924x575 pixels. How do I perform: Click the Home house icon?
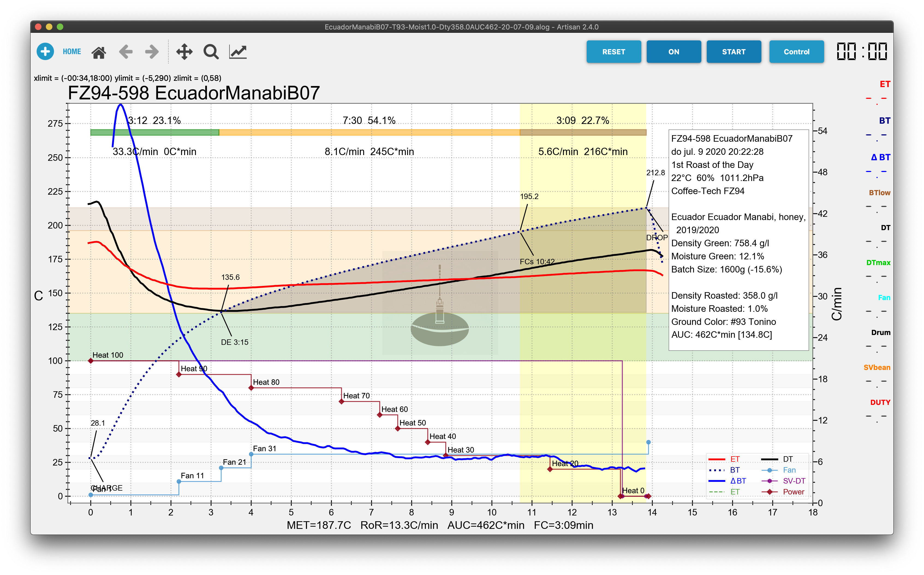click(x=99, y=52)
